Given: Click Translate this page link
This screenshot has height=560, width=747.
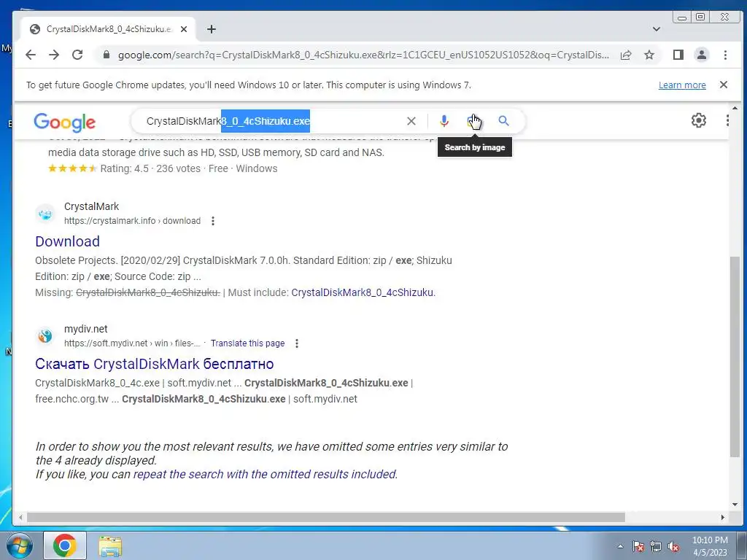Looking at the screenshot, I should pos(248,343).
